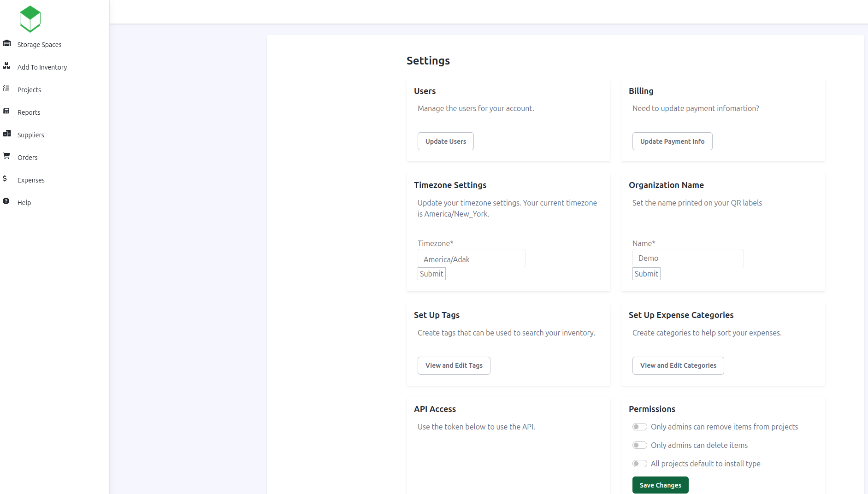Enable 'Only admins can delete items' switch
Screen dimensions: 868x494
[x=640, y=445]
